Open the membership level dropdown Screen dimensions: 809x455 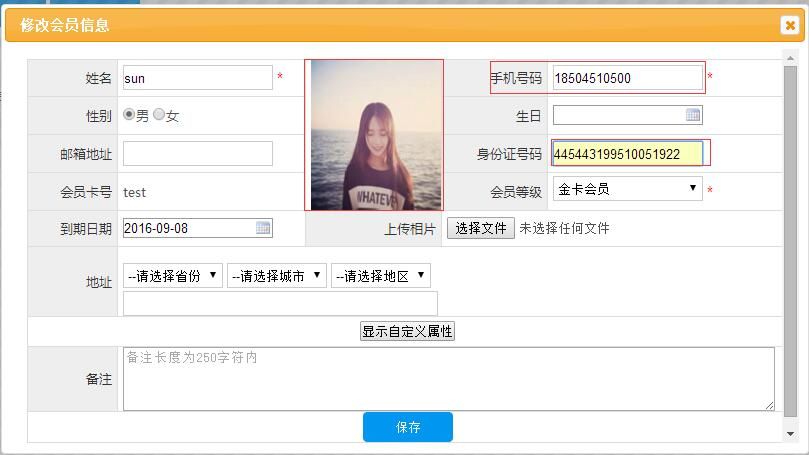click(627, 189)
